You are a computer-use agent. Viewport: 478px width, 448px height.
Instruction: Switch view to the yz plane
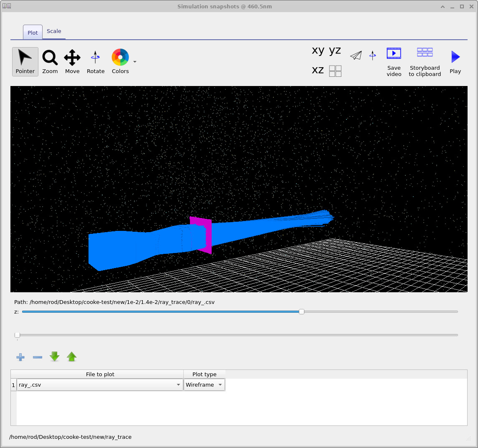pyautogui.click(x=335, y=51)
